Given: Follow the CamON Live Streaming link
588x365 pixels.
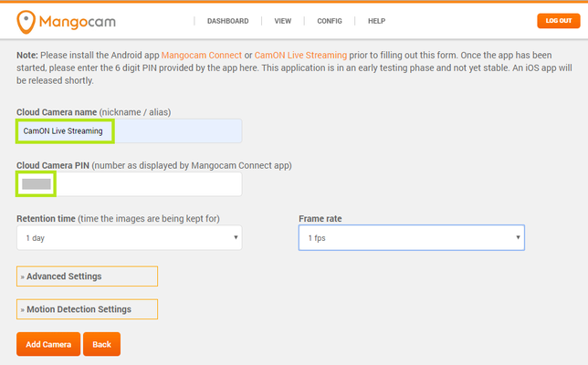Looking at the screenshot, I should pos(300,55).
